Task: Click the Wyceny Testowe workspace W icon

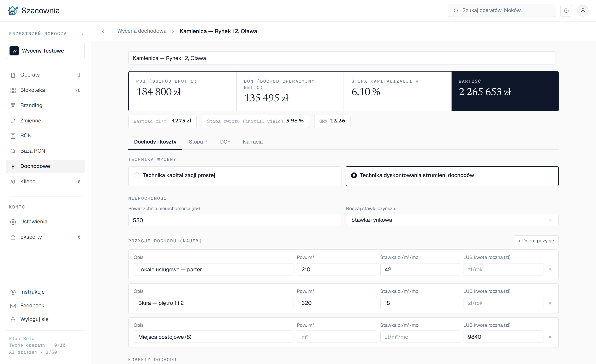Action: pos(14,51)
